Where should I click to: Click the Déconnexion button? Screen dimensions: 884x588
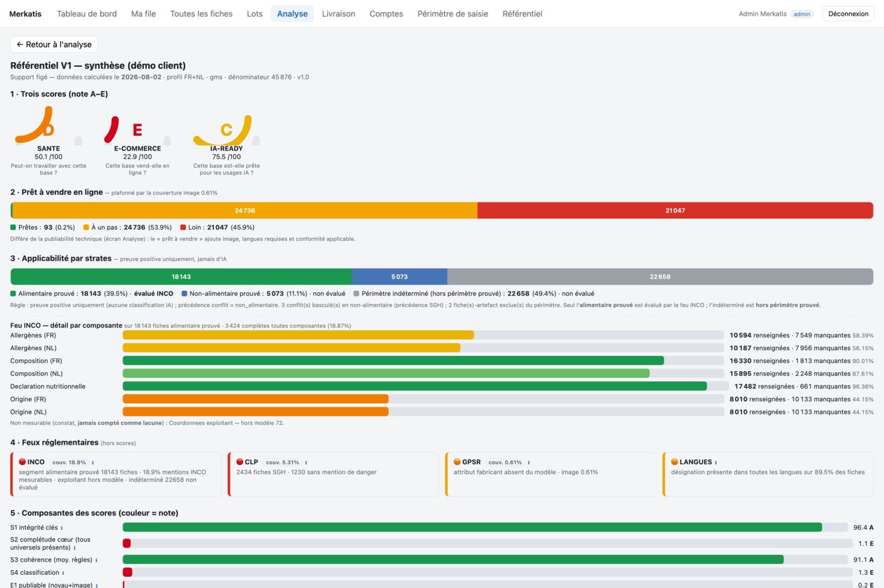848,14
